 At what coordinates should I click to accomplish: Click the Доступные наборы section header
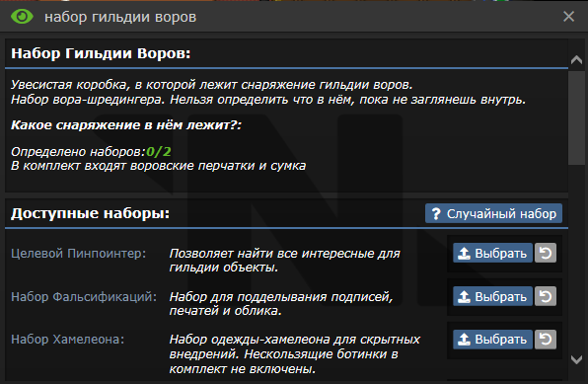pos(91,213)
